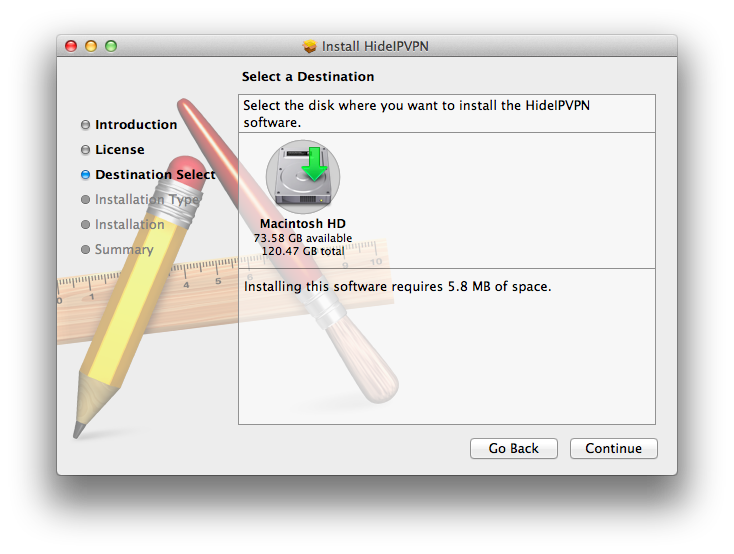734x554 pixels.
Task: Click the 'Macintosh HD' disk name
Action: 303,223
